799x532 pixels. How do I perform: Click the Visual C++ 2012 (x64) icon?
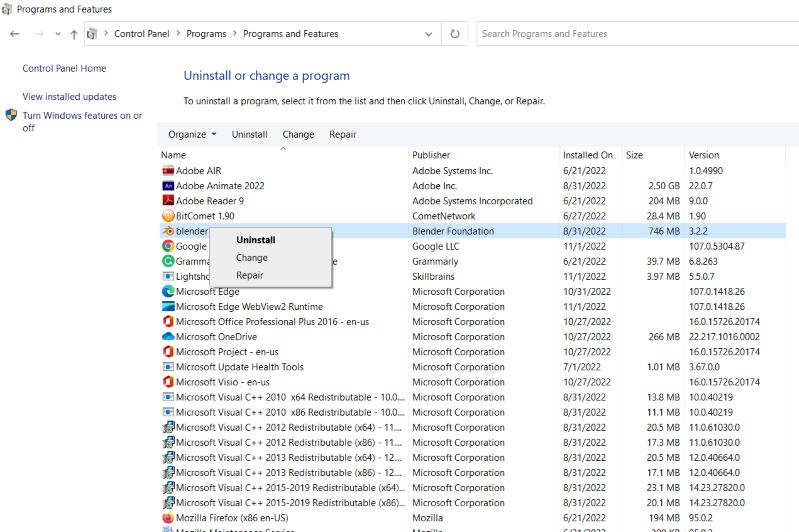point(168,427)
